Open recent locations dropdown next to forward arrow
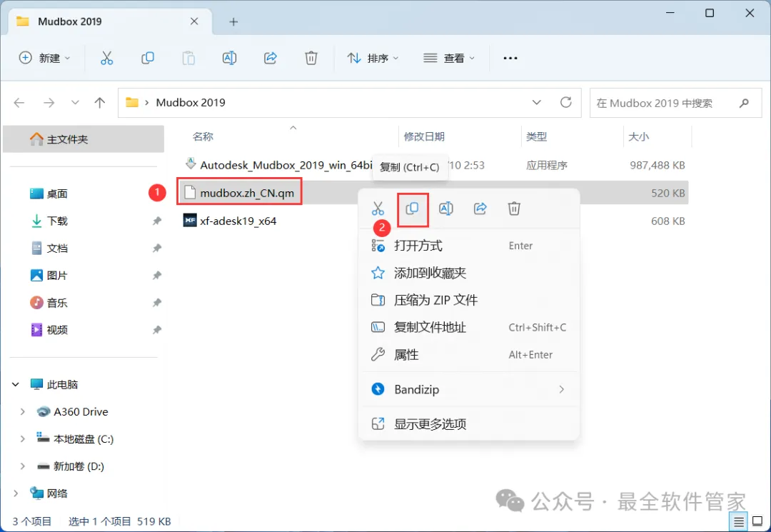Image resolution: width=771 pixels, height=532 pixels. coord(75,103)
